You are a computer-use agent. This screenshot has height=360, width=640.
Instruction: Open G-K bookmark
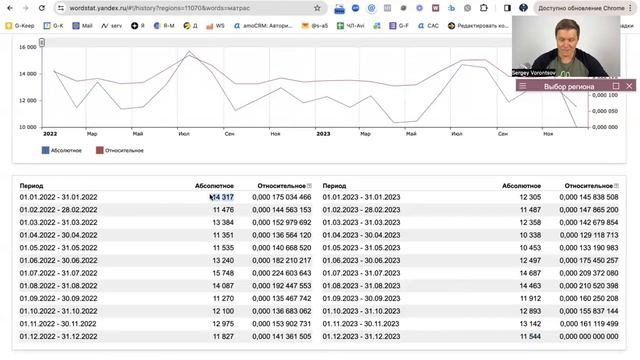coord(53,26)
